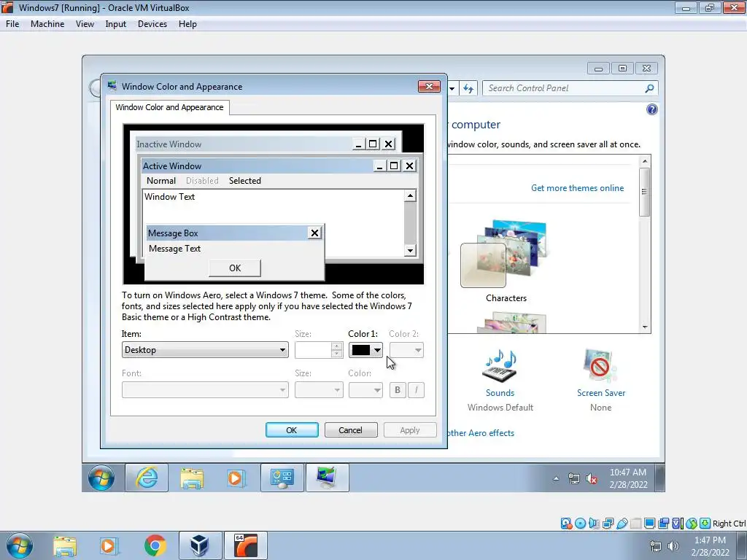
Task: Open the Input menu
Action: [x=115, y=24]
